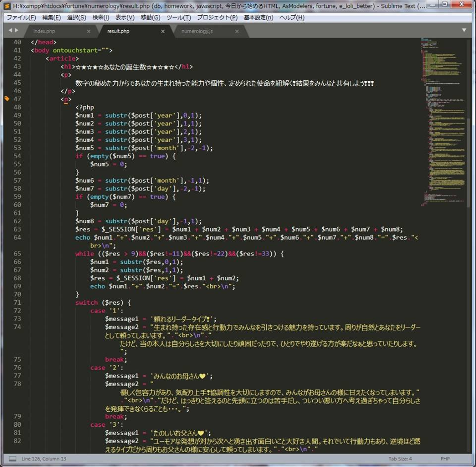
Task: Click the left tab navigation arrow
Action: pyautogui.click(x=10, y=30)
